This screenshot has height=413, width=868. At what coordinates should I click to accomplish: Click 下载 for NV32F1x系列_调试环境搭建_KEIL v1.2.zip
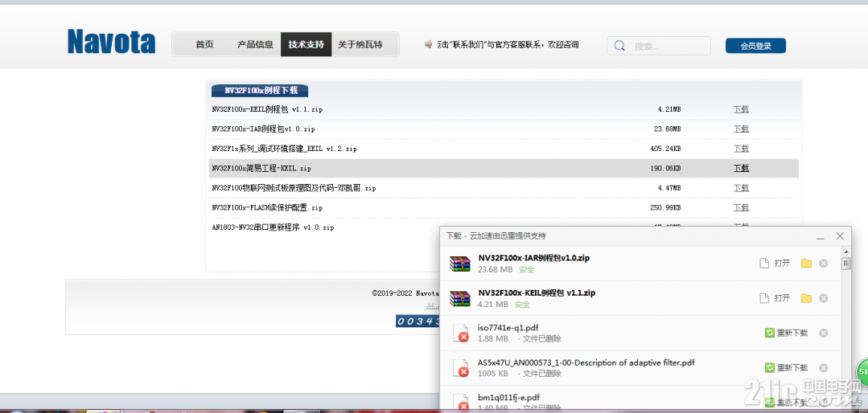click(x=741, y=149)
